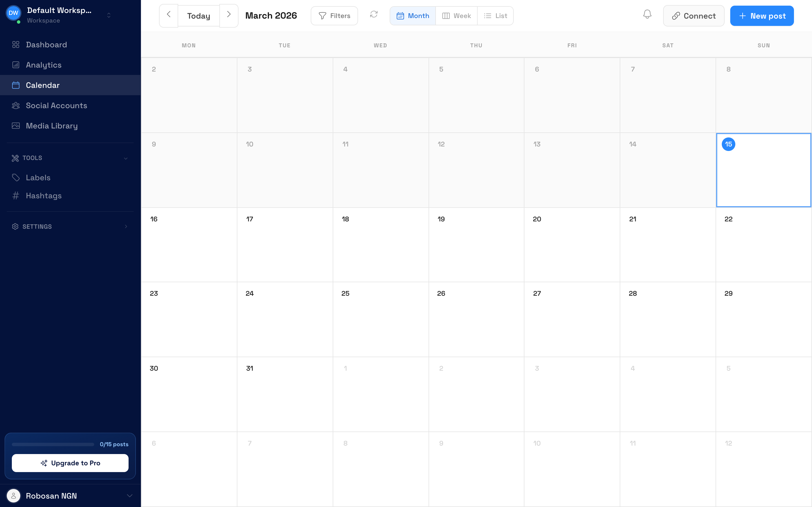This screenshot has width=812, height=507.
Task: Open the Filters panel
Action: pos(334,15)
